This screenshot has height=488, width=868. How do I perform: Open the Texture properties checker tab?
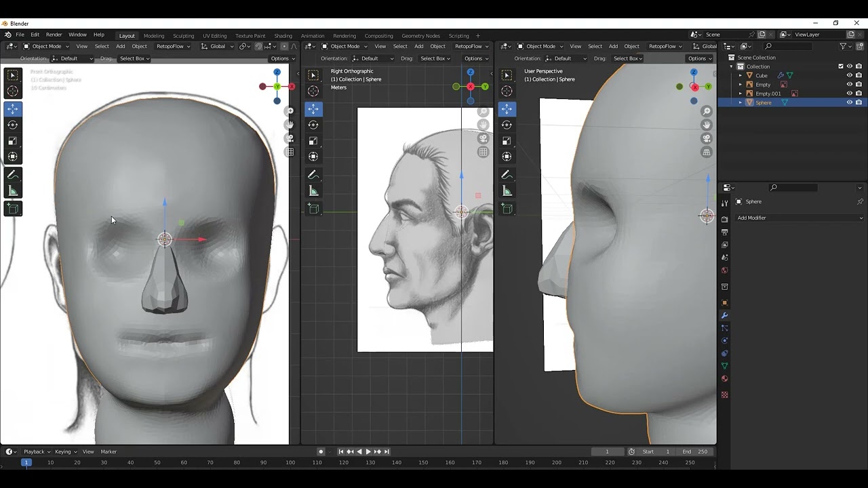[x=724, y=394]
